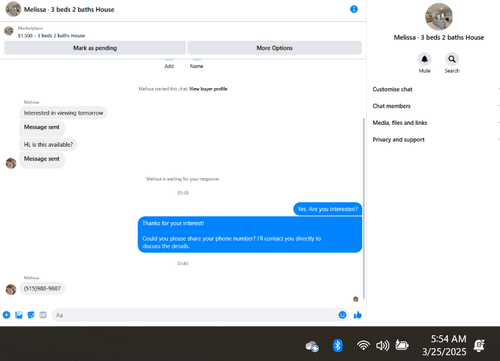Click the phone number message from Melissa

[x=42, y=288]
